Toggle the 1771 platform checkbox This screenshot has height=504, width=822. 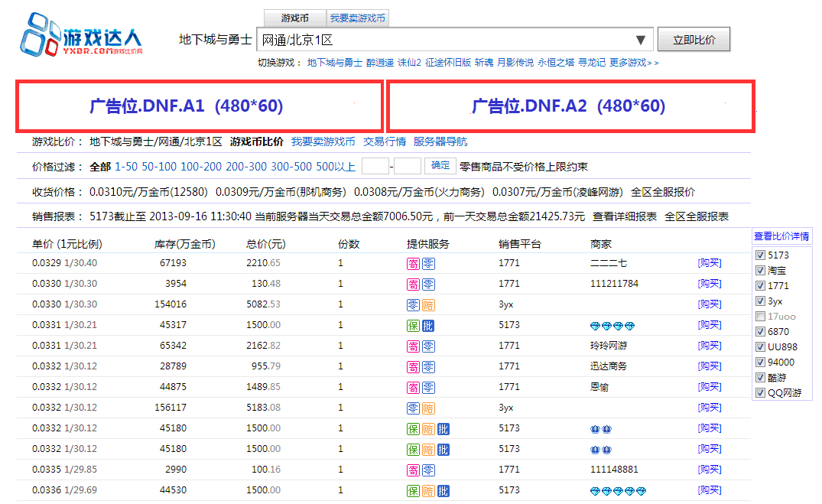coord(760,286)
